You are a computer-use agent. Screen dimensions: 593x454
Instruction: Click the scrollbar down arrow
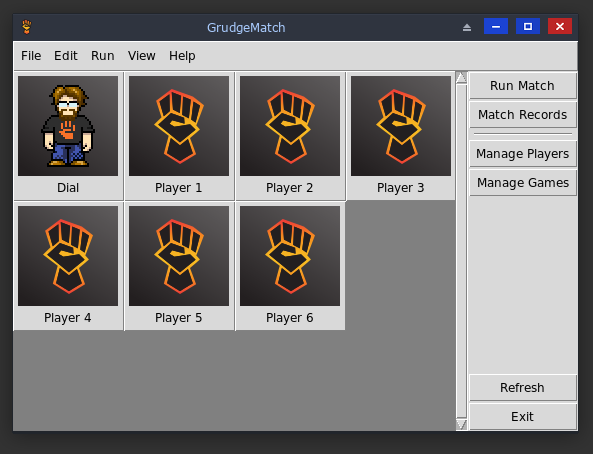[x=461, y=424]
